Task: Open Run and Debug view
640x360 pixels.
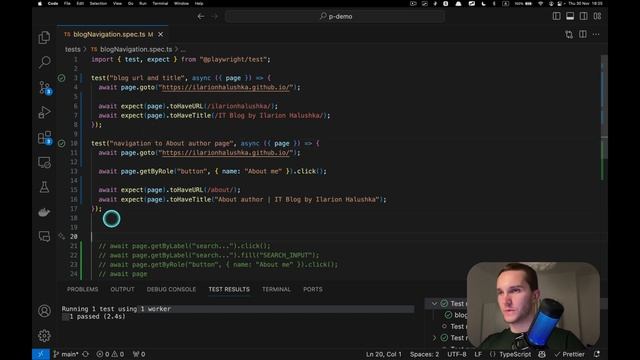Action: point(44,112)
